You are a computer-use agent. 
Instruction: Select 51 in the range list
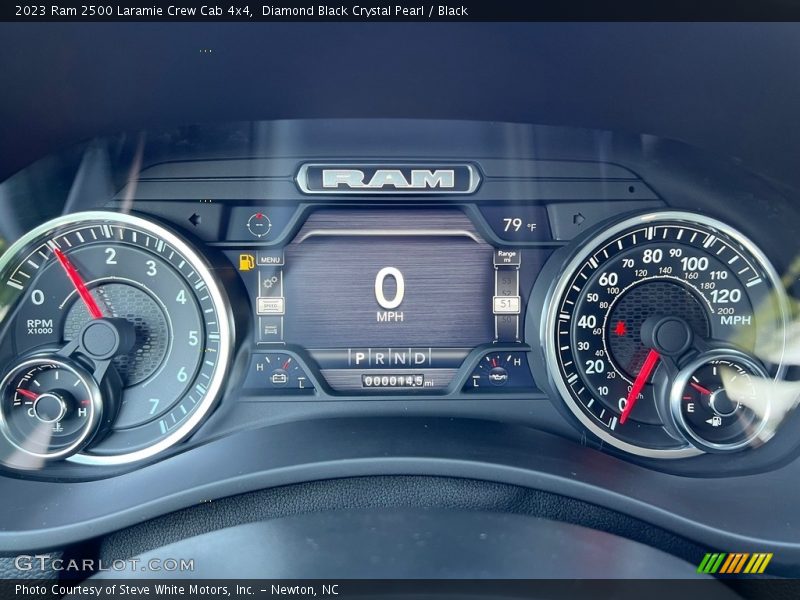[x=506, y=302]
